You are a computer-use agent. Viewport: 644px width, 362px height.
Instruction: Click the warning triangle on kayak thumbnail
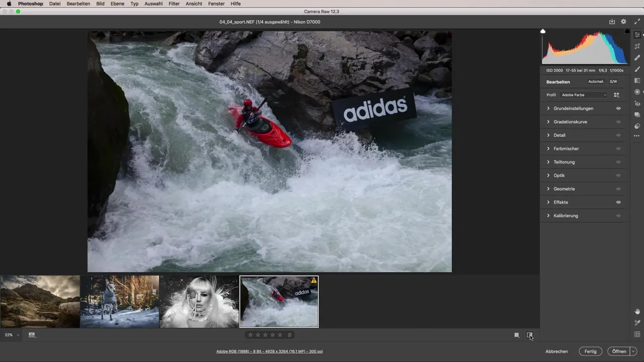[313, 281]
